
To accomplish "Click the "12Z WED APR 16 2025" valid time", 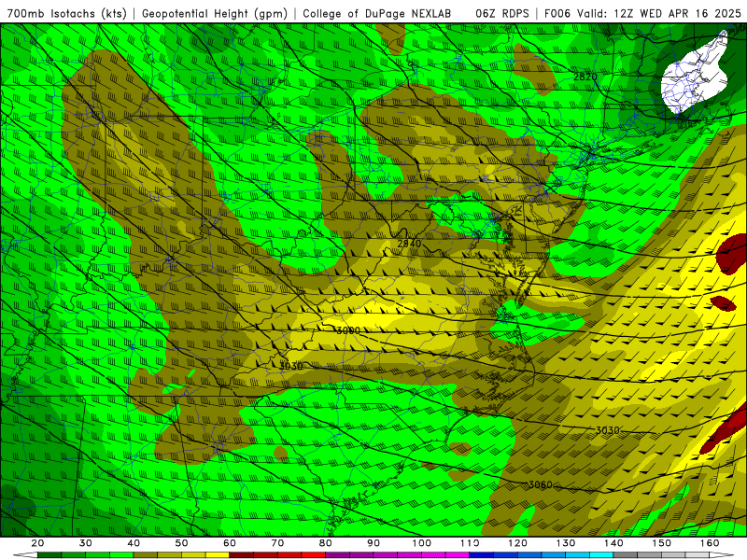I will [x=678, y=13].
